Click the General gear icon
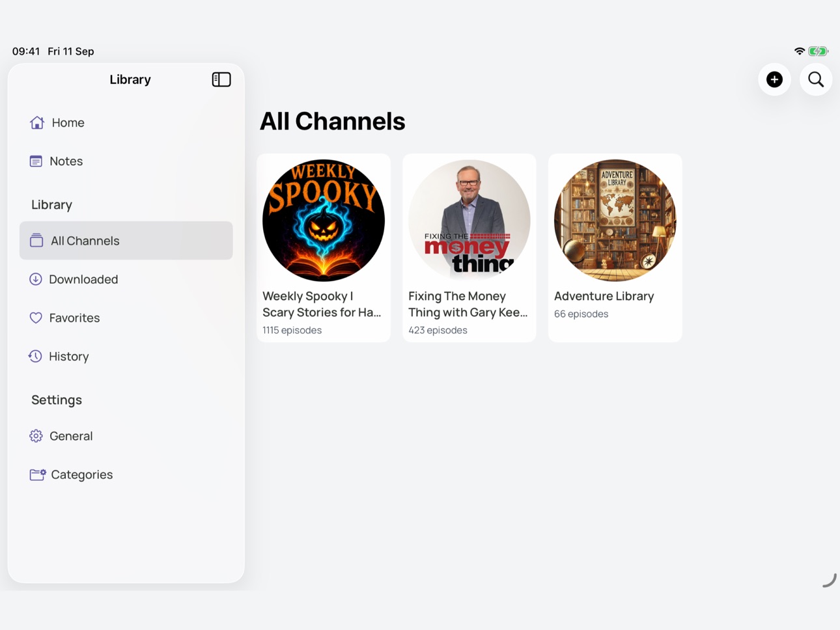The width and height of the screenshot is (840, 630). (x=36, y=436)
